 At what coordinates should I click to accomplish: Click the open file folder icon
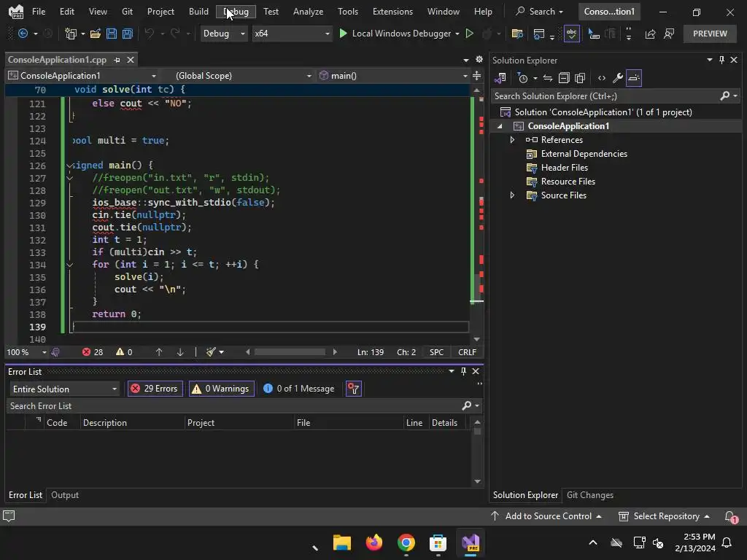(96, 34)
